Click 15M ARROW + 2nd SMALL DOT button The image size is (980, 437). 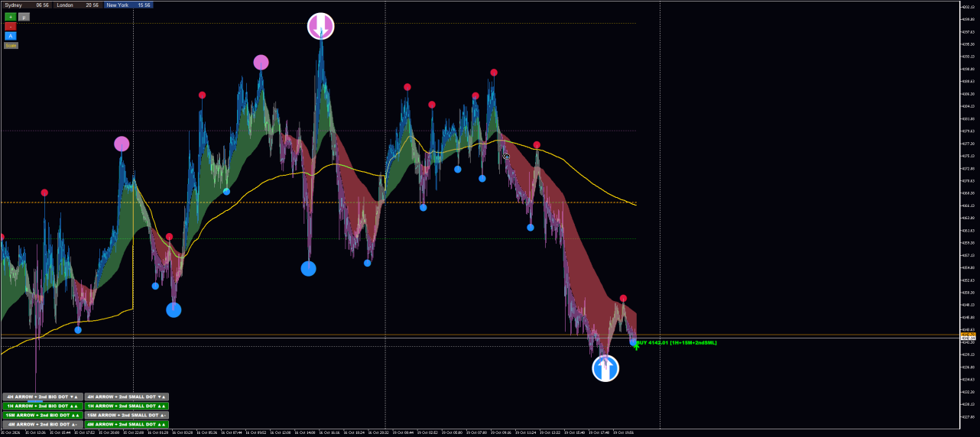coord(127,415)
